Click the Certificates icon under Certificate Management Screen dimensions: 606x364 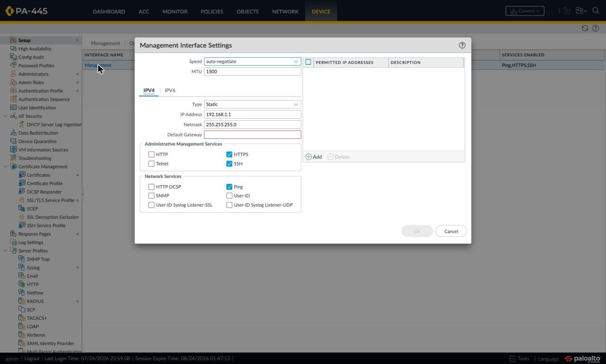coord(22,175)
